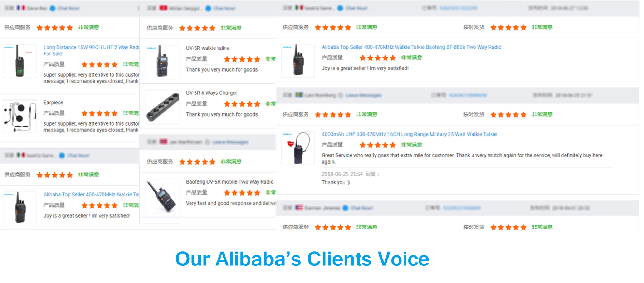Click the star rating under Earpiece
This screenshot has height=283, width=644.
click(99, 113)
